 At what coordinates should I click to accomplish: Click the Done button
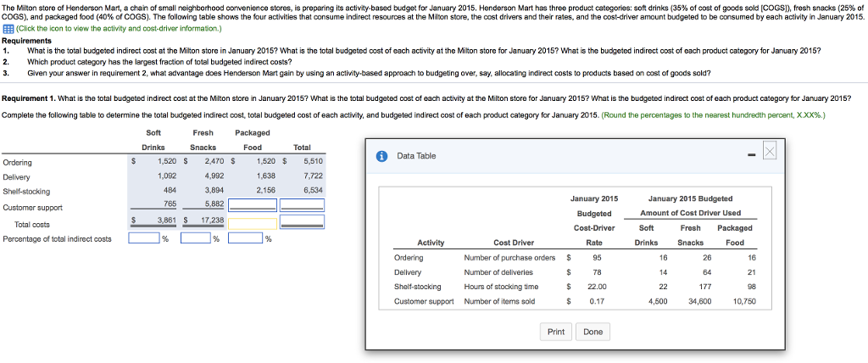593,332
